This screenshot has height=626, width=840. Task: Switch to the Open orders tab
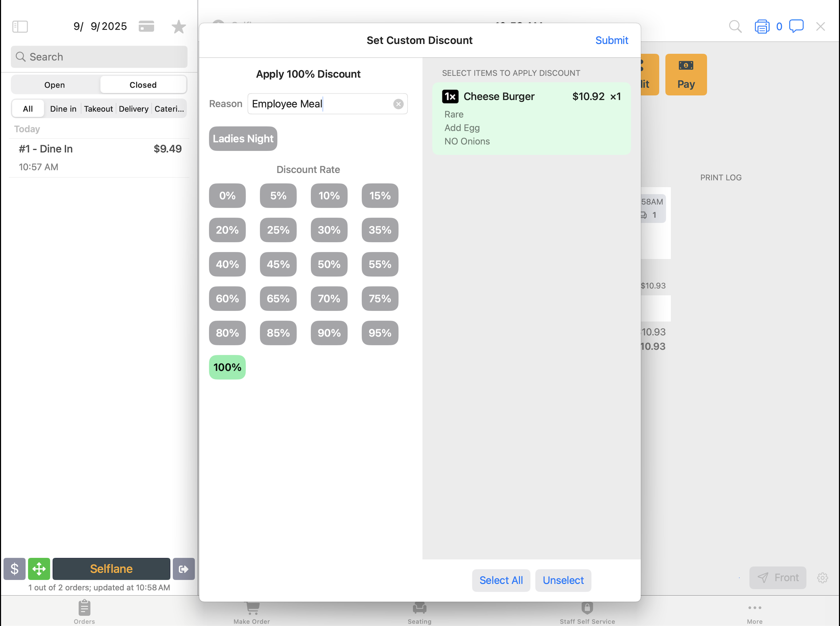[55, 85]
